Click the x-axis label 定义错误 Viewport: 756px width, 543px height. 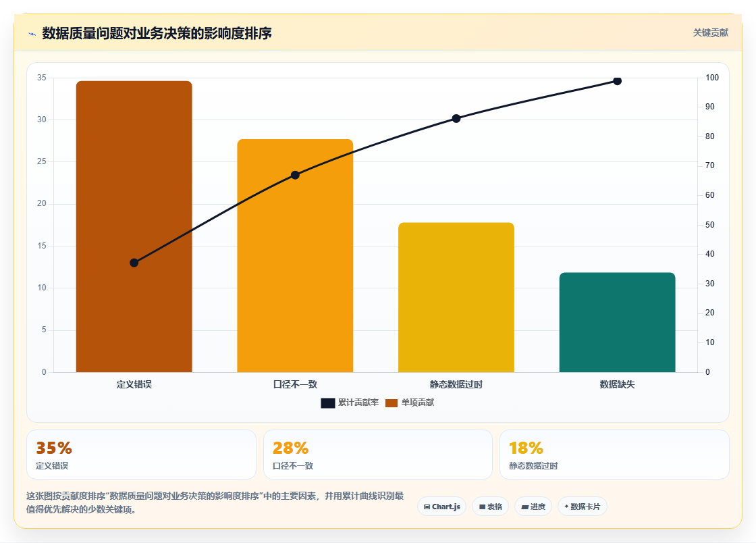coord(134,385)
